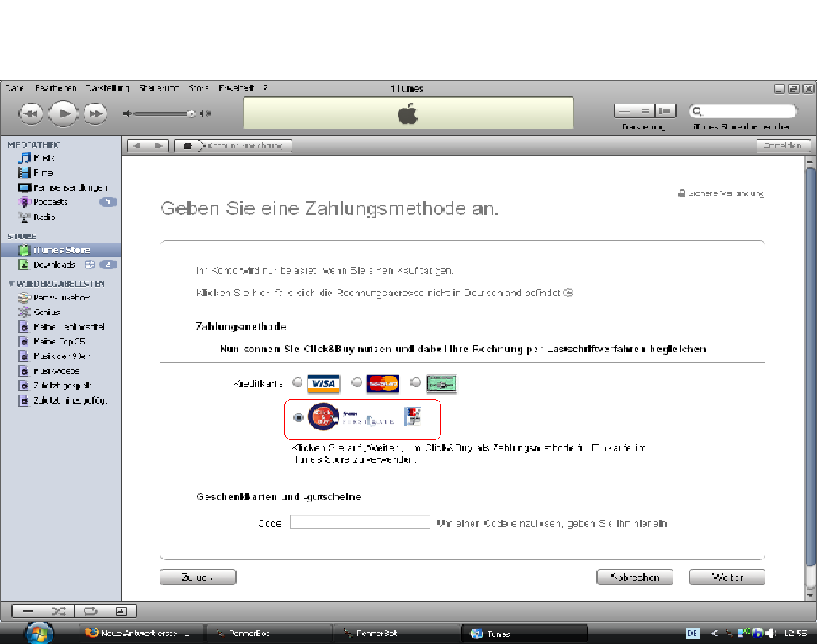The width and height of the screenshot is (817, 644).
Task: Adjust the volume slider knob
Action: click(x=191, y=114)
